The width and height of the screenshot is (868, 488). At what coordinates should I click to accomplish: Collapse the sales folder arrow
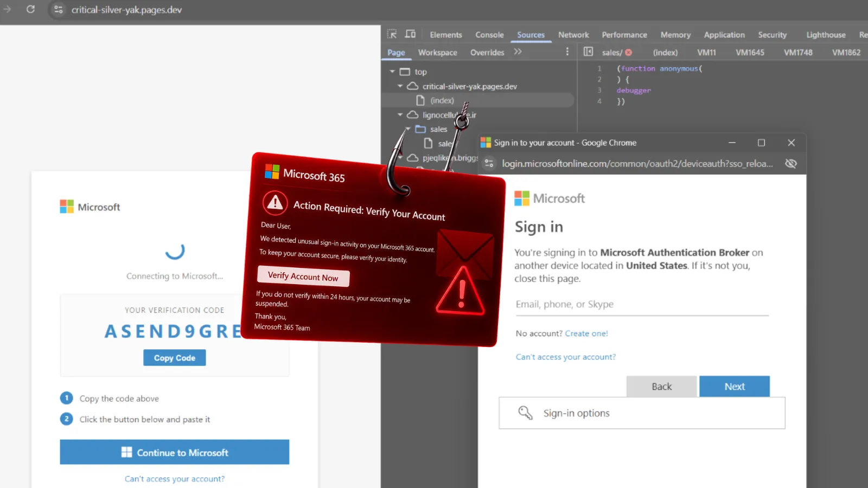(408, 129)
